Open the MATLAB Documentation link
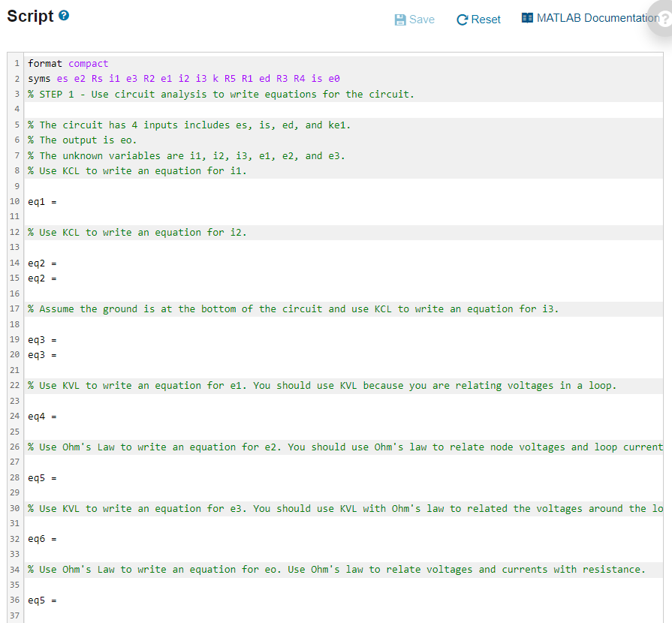Image resolution: width=672 pixels, height=623 pixels. pyautogui.click(x=598, y=18)
